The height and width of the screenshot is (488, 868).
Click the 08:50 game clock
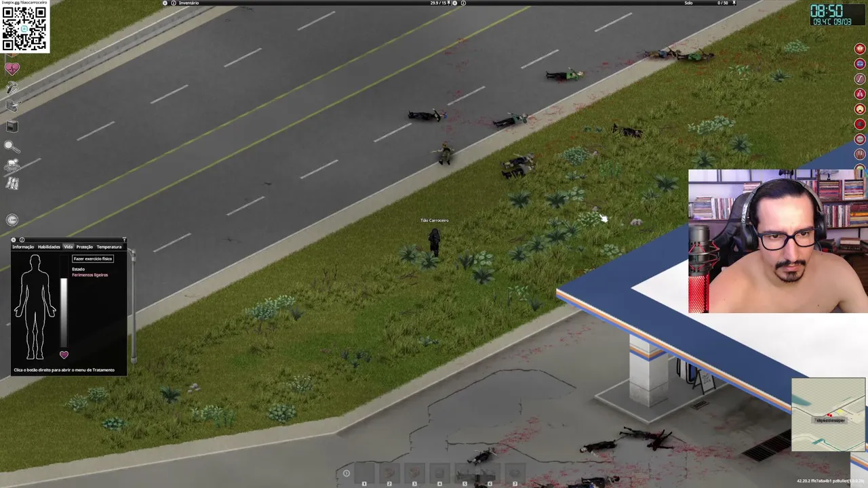(x=827, y=11)
